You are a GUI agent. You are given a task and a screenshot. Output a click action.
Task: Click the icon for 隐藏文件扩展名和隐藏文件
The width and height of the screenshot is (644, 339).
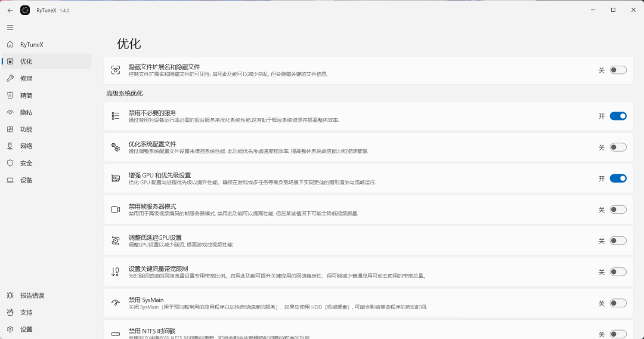(116, 70)
